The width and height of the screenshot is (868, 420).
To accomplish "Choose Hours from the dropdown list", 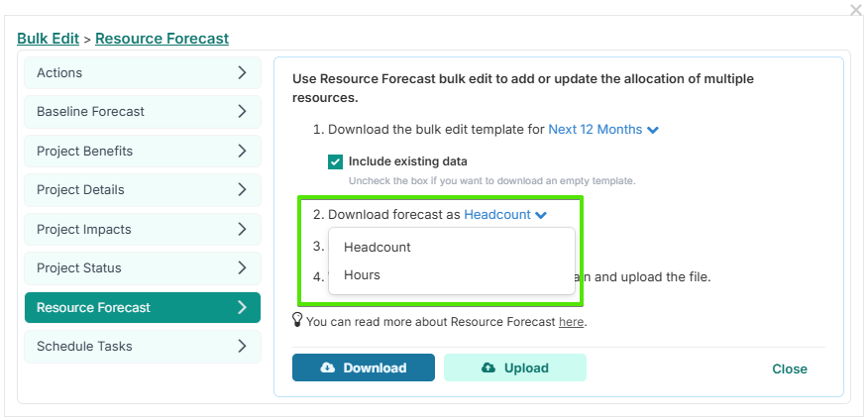I will (x=362, y=274).
